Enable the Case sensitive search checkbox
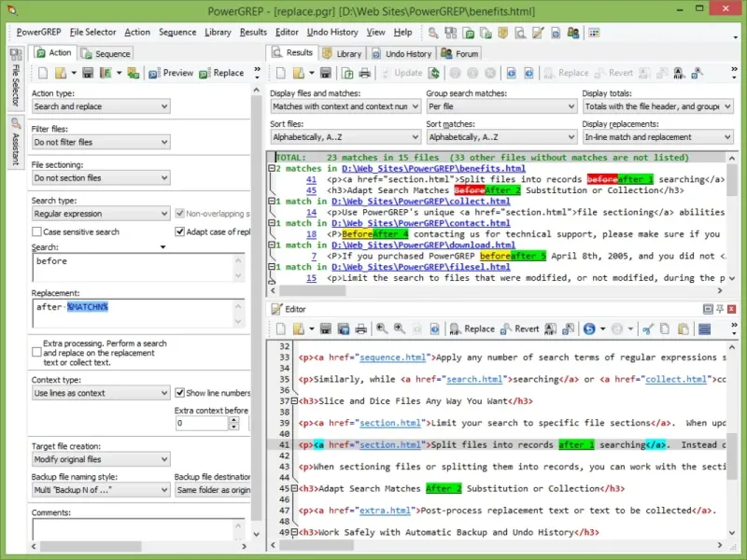The width and height of the screenshot is (747, 560). pyautogui.click(x=37, y=231)
